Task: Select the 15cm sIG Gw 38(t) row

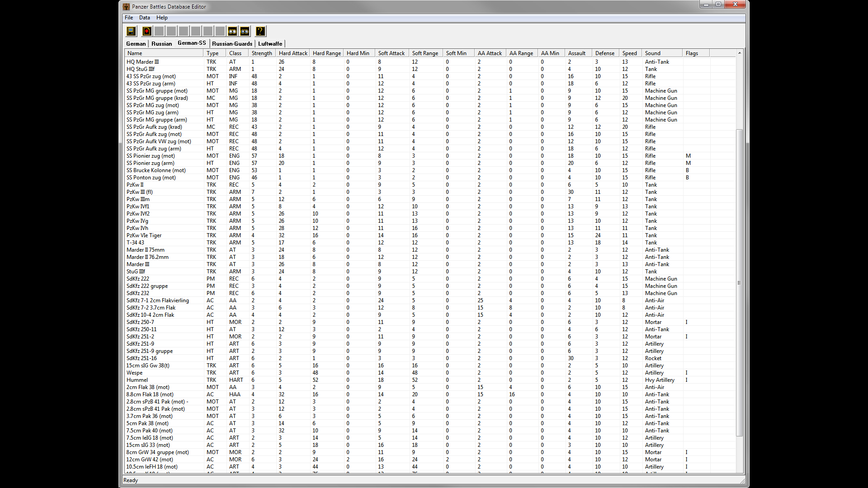Action: point(430,366)
